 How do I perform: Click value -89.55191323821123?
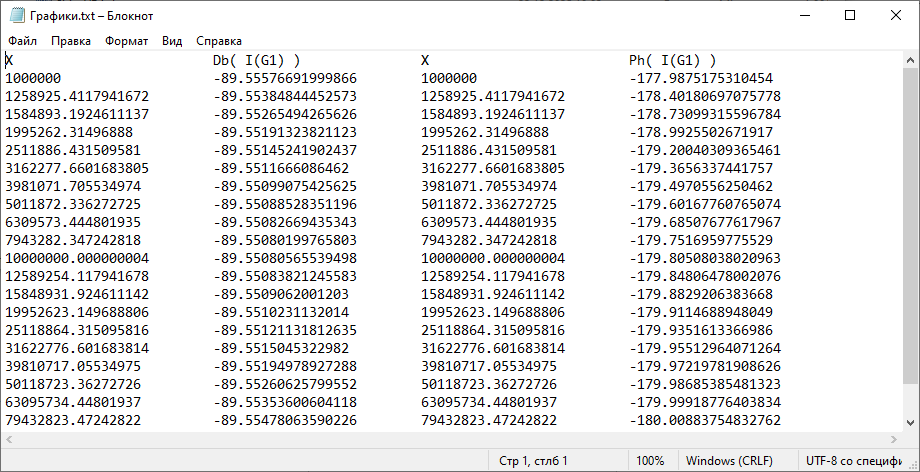(x=285, y=132)
